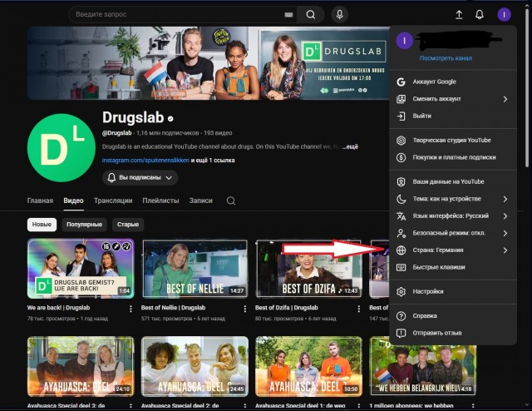The height and width of the screenshot is (411, 532).
Task: Open options menu for Best of Dzifa video
Action: (x=358, y=309)
